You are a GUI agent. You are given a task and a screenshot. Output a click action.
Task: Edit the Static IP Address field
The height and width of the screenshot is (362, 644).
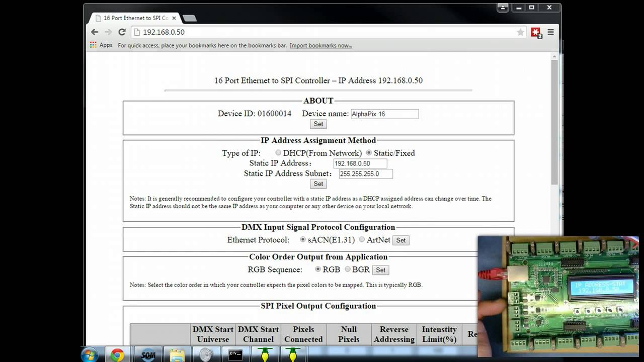(x=360, y=163)
